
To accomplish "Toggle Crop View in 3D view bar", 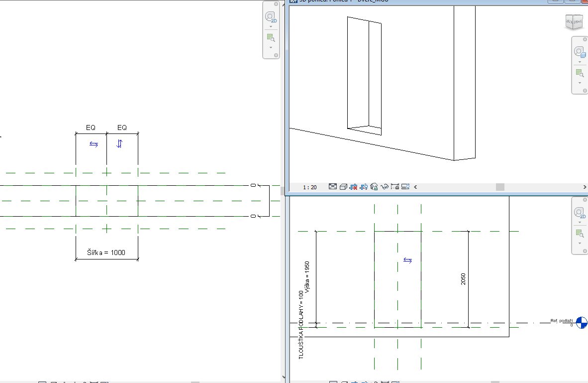I will [353, 187].
